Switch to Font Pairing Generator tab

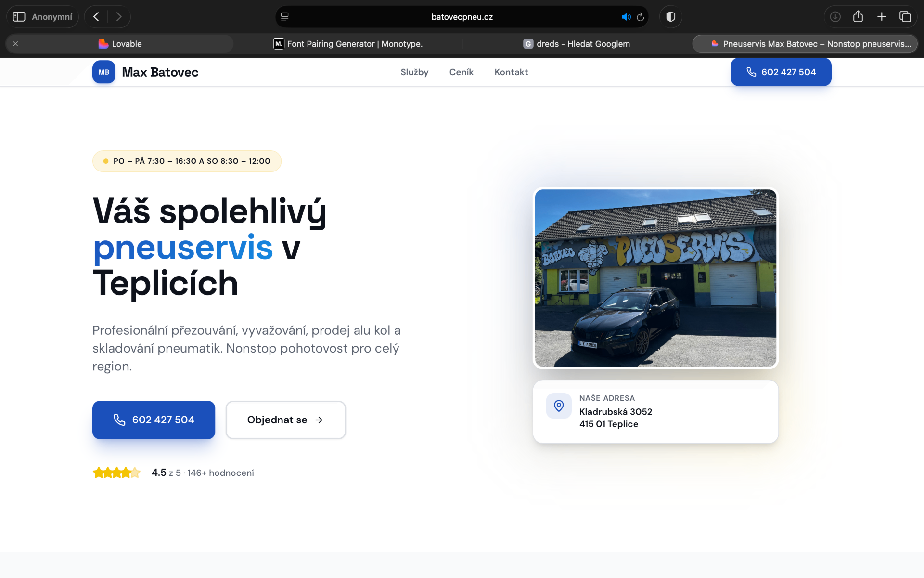point(348,44)
